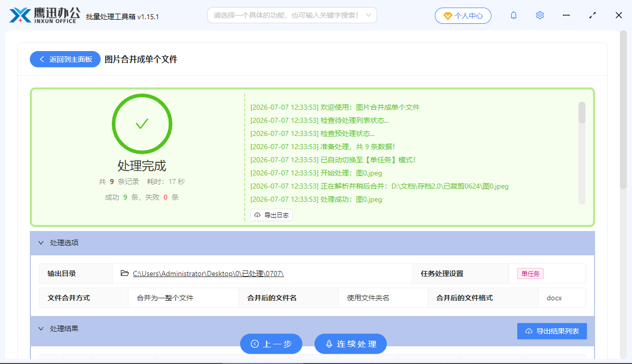The height and width of the screenshot is (364, 632).
Task: Click the cloud icon in 导出结果列表
Action: pos(529,331)
